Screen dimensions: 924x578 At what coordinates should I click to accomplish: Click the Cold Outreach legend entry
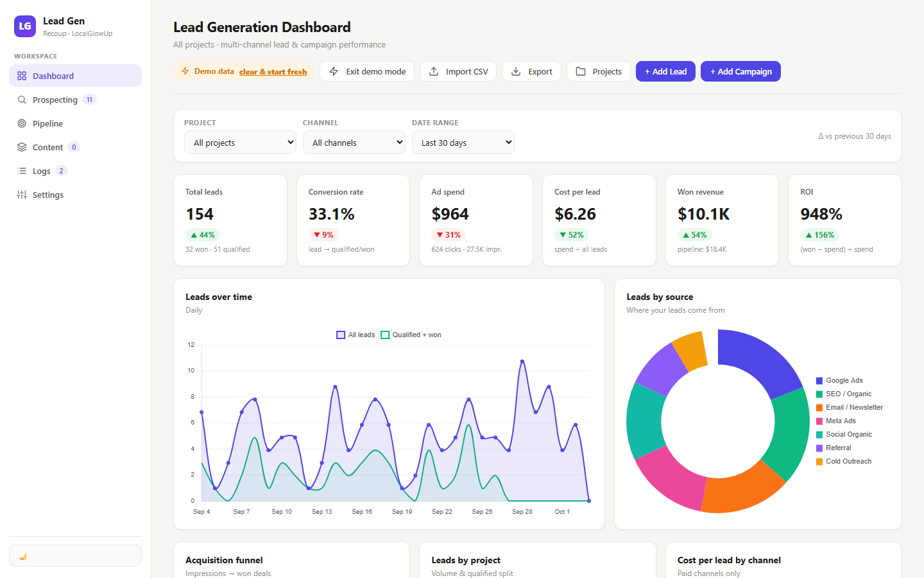point(844,461)
